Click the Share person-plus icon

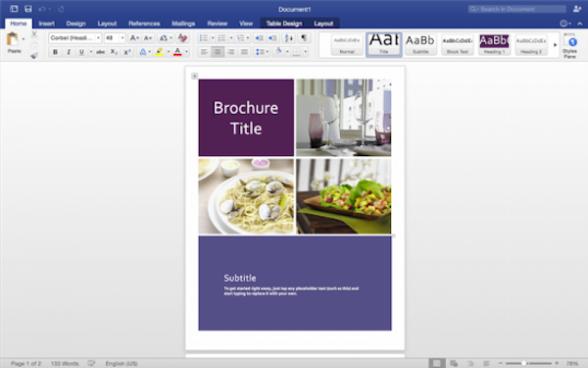tap(577, 8)
